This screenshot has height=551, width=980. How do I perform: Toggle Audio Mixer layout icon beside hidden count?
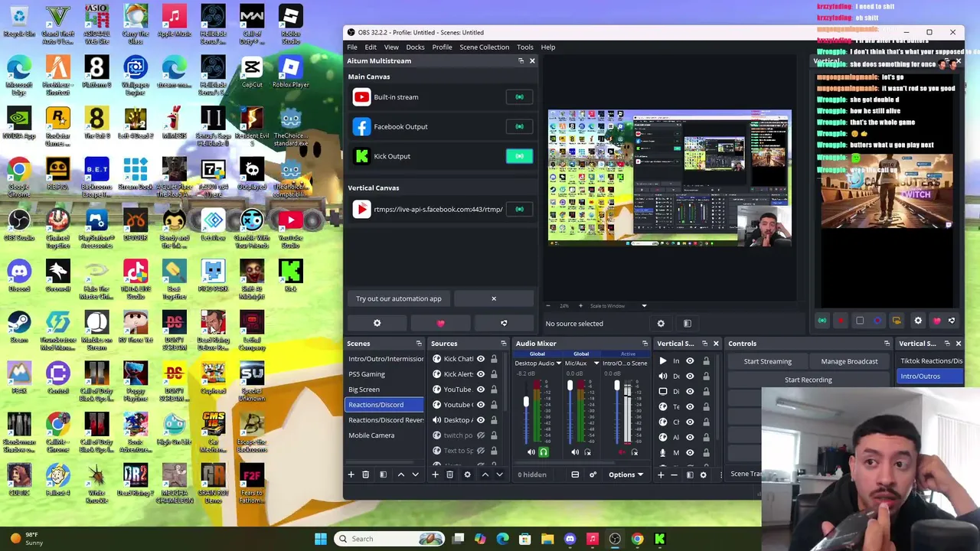[x=575, y=474]
